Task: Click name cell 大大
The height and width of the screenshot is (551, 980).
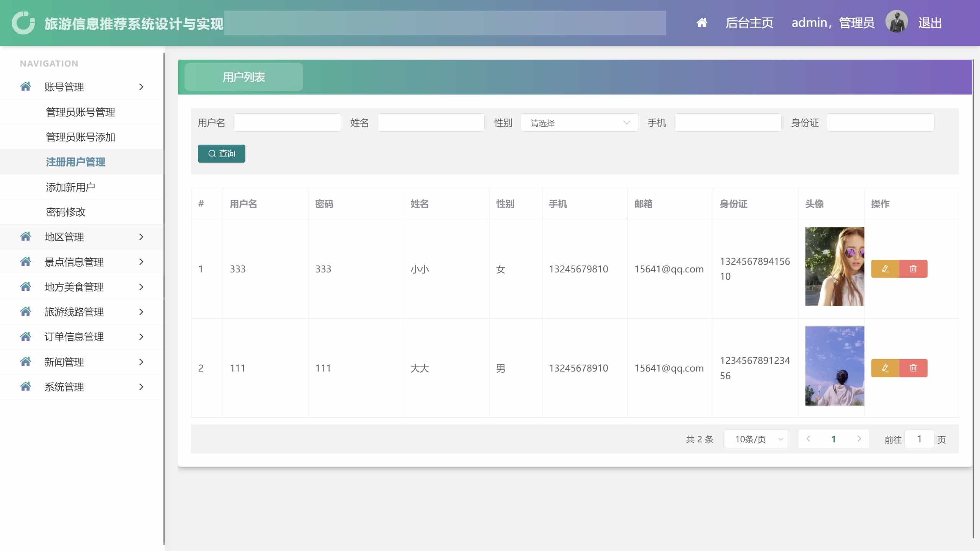Action: point(420,368)
